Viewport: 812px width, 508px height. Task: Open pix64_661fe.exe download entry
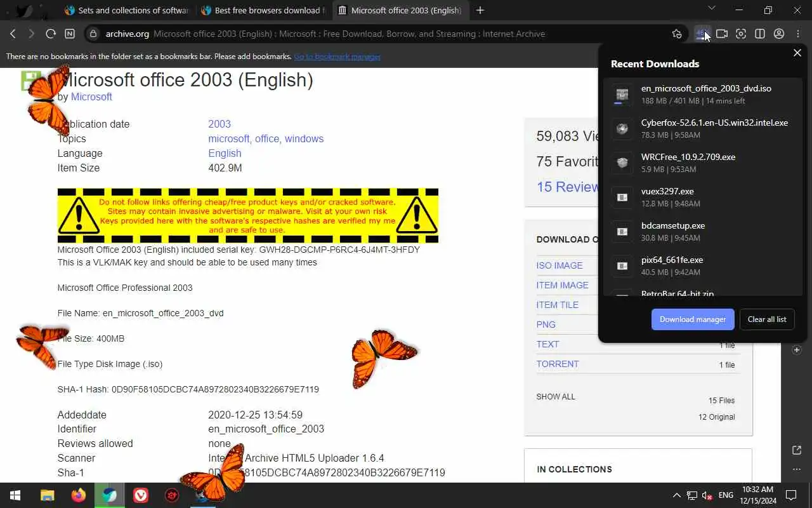pos(702,266)
